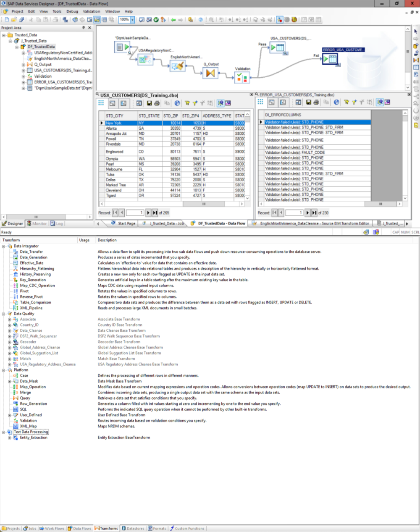Select the Q_Output query node in data flow

(210, 73)
